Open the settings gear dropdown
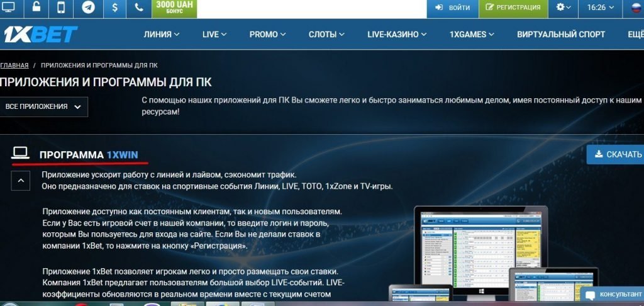 tap(563, 8)
